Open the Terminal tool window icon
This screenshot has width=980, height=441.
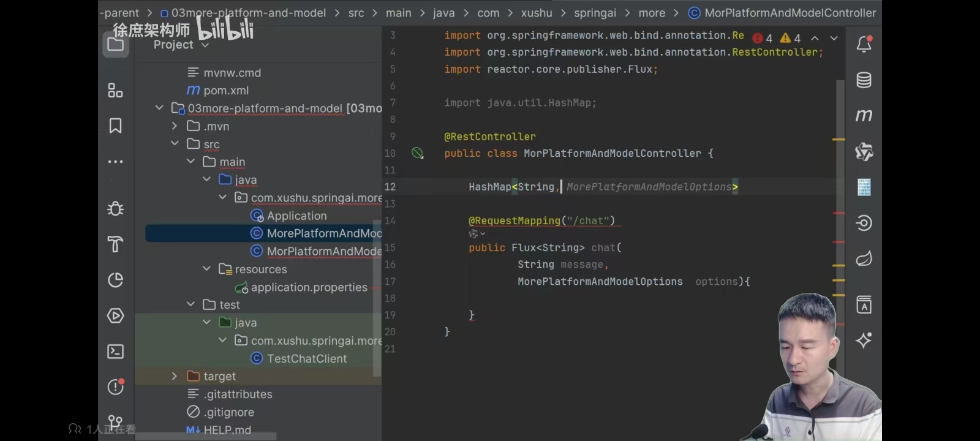tap(115, 351)
